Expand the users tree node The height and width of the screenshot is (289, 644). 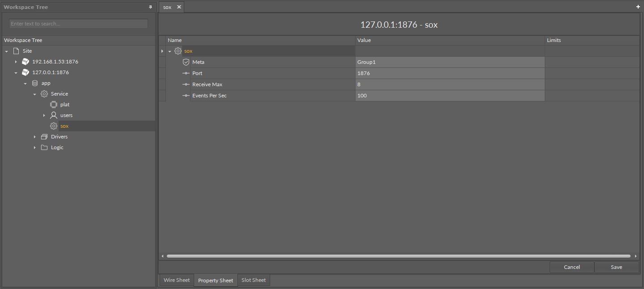[44, 115]
